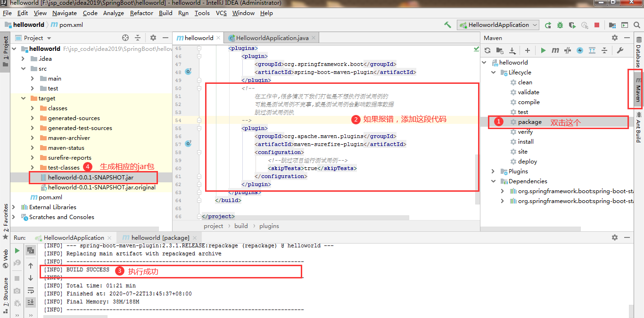Toggle soft-wrap in the Run console
Screen dimensions: 644x318
point(31,290)
